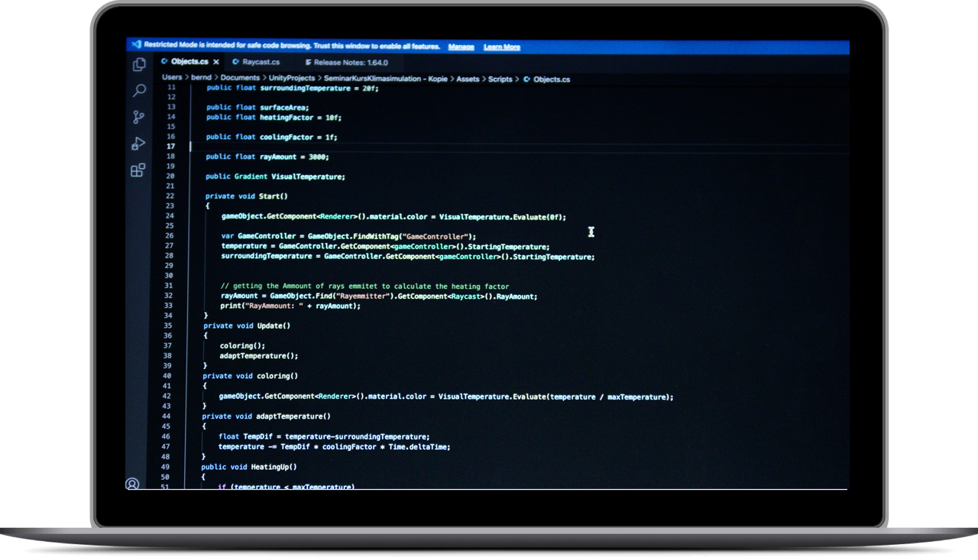The height and width of the screenshot is (560, 978).
Task: Click line number 17 in the gutter
Action: point(170,146)
